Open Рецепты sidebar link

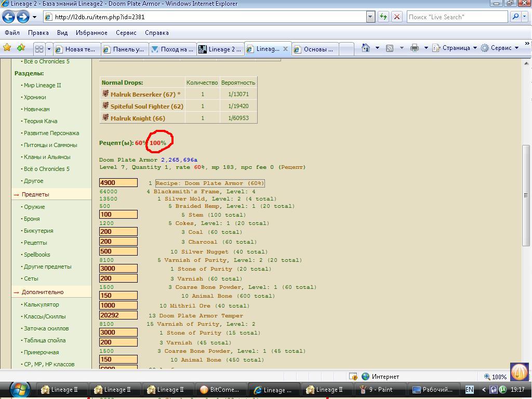[x=35, y=243]
